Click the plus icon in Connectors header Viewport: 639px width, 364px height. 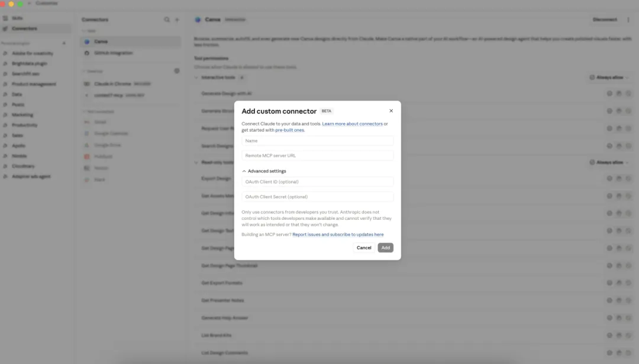[x=177, y=19]
